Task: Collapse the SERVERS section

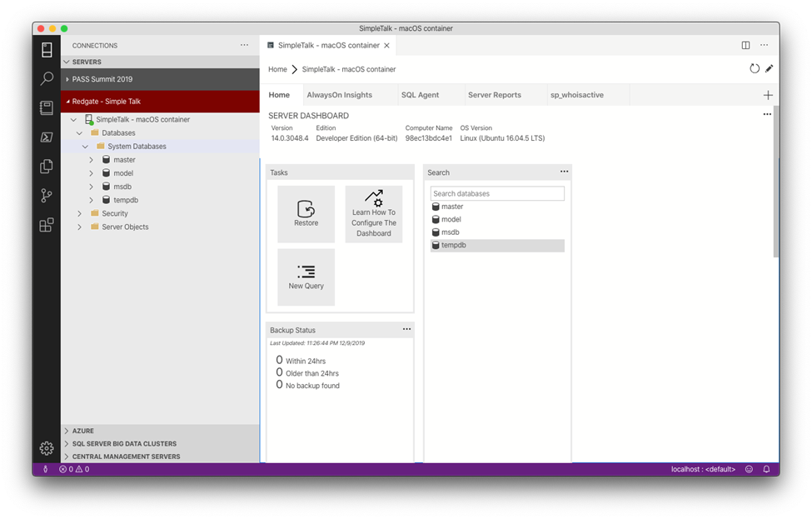Action: pyautogui.click(x=67, y=62)
